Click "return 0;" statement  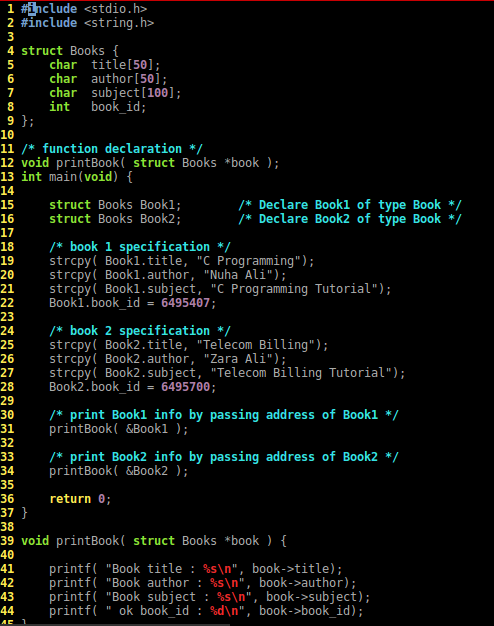(x=80, y=499)
